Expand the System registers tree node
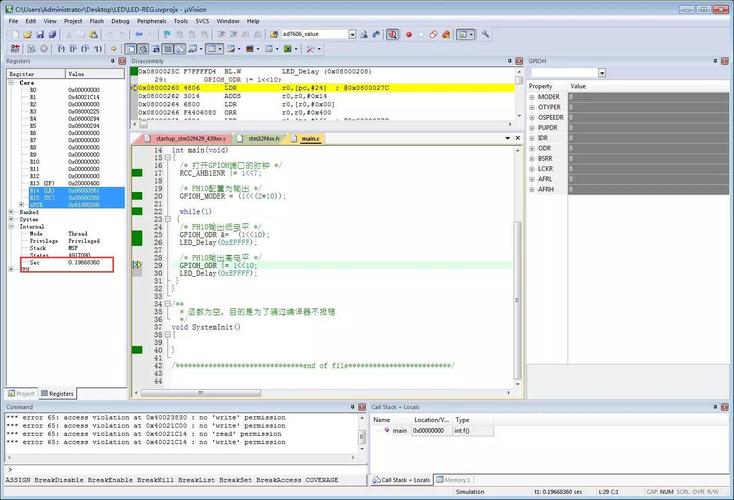The image size is (734, 500). [x=11, y=219]
